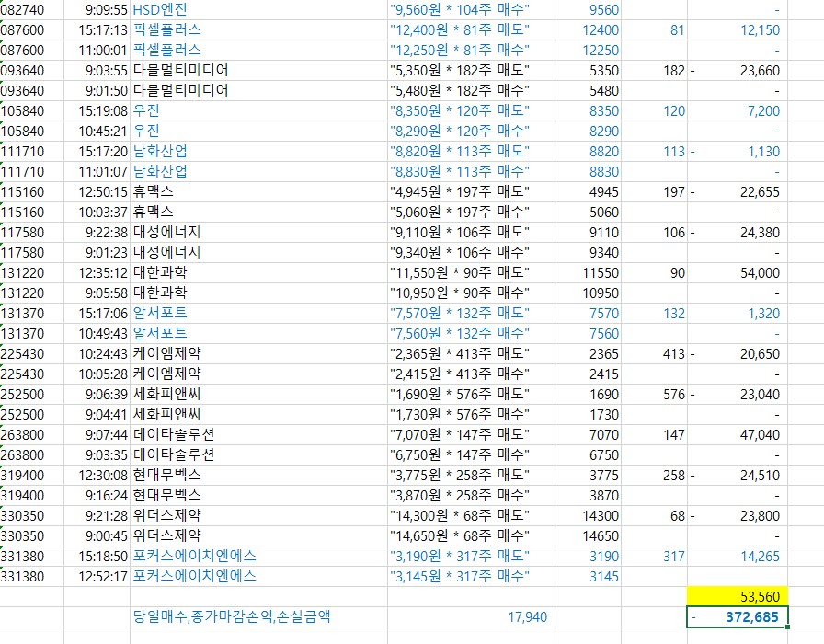Click the time cell 15:17:13
This screenshot has width=824, height=644.
[x=97, y=30]
